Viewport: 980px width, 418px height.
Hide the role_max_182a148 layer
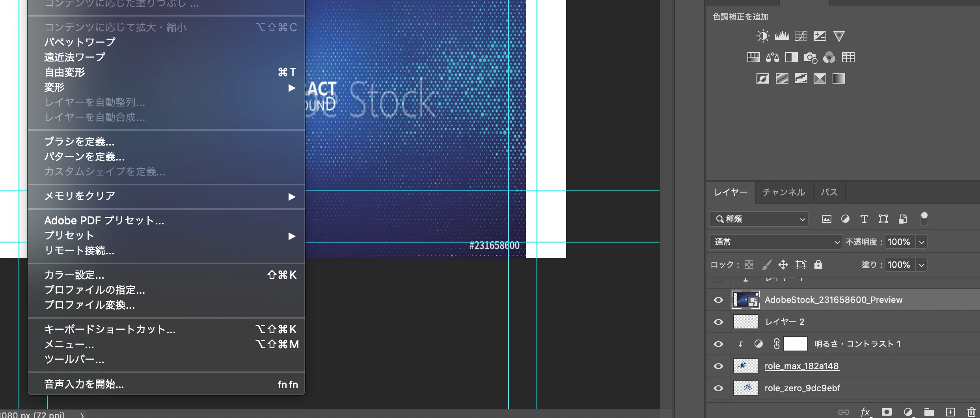(x=718, y=366)
